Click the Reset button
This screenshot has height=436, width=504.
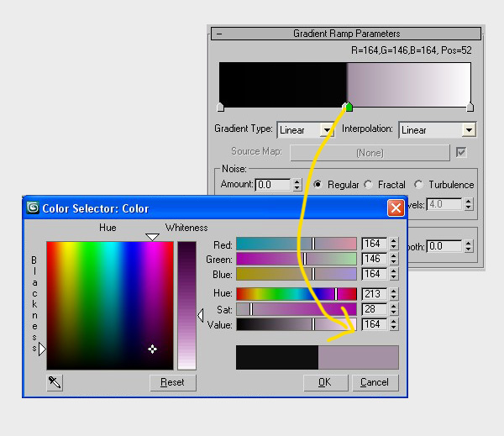point(172,382)
